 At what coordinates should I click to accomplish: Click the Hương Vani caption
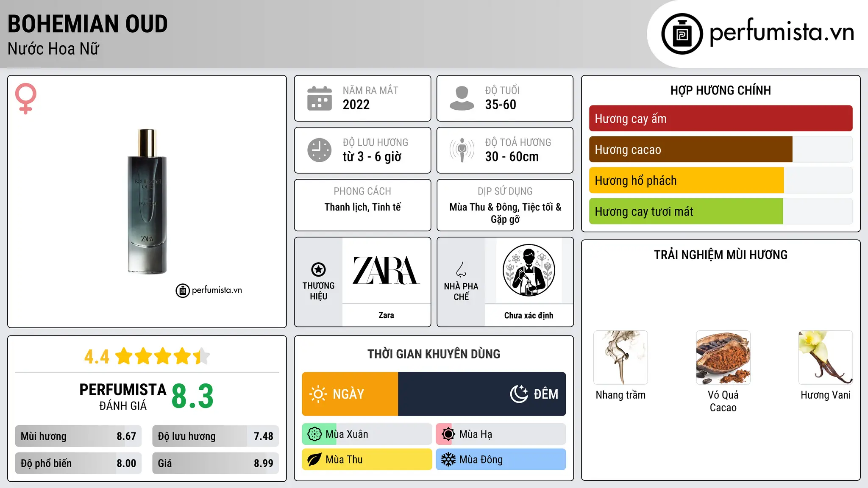click(826, 395)
